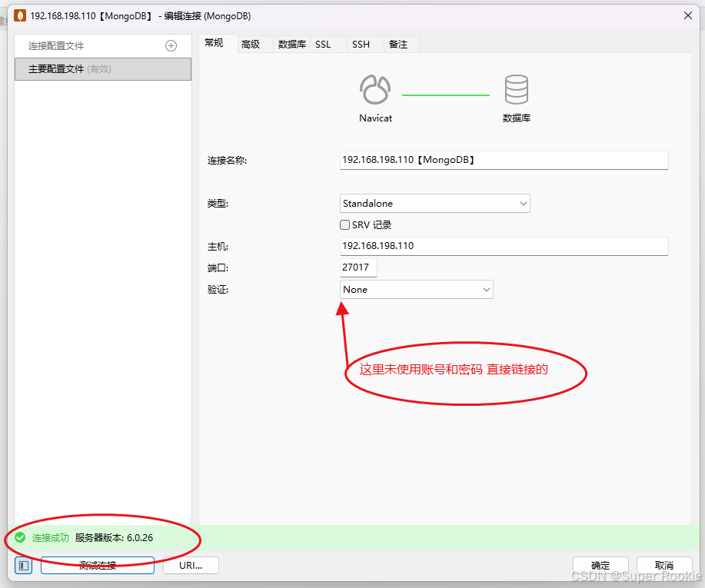The height and width of the screenshot is (588, 705).
Task: Click the 类型: label
Action: [x=218, y=204]
